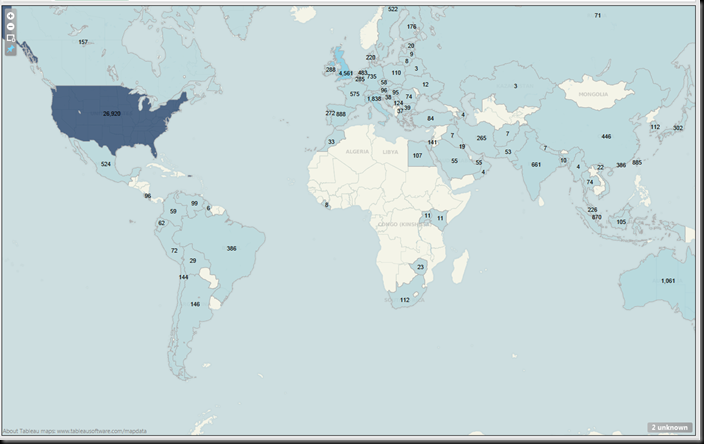704x444 pixels.
Task: Toggle the blue pin map icon
Action: (x=10, y=49)
